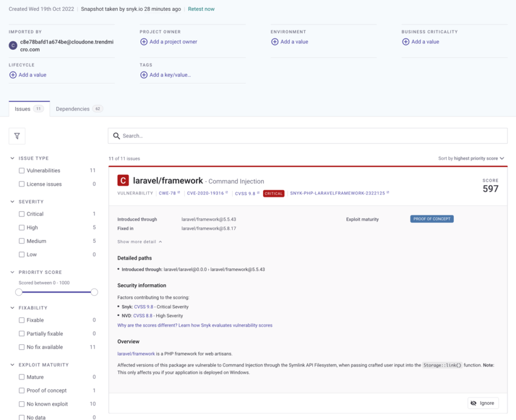The image size is (516, 420).
Task: Collapse the Fixability filter section
Action: coord(12,308)
